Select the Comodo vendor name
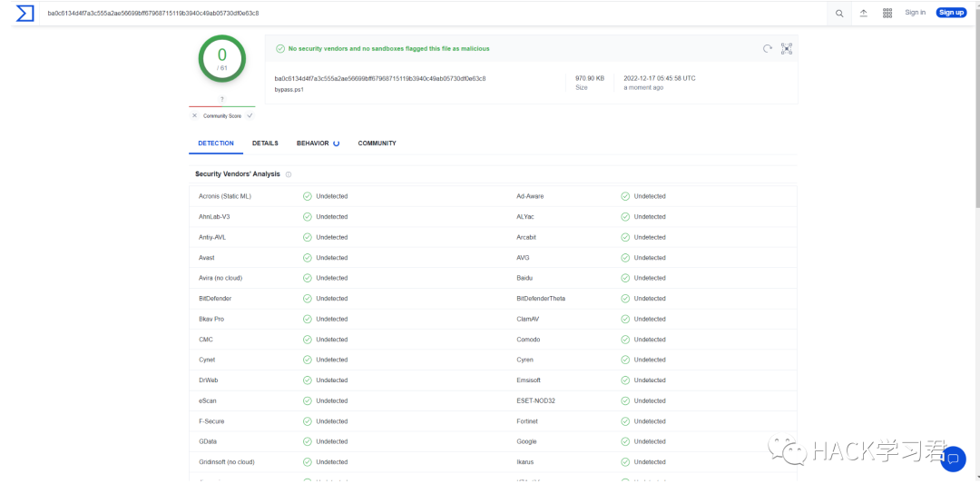The width and height of the screenshot is (980, 494). [528, 340]
